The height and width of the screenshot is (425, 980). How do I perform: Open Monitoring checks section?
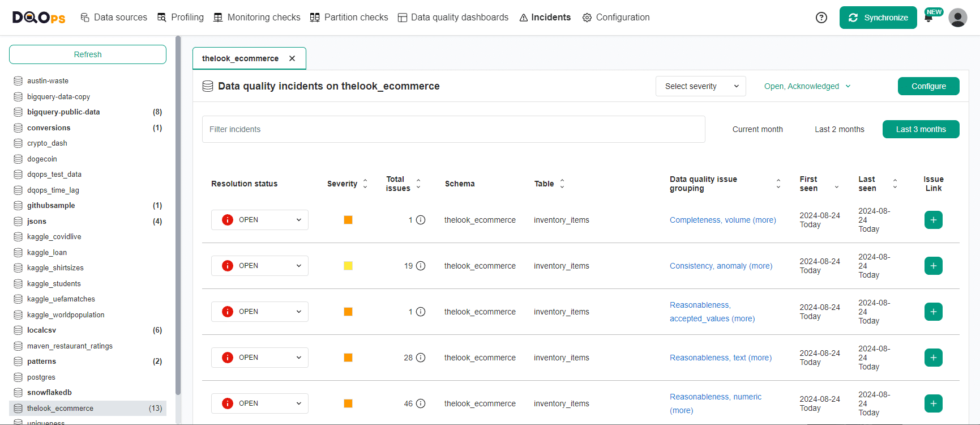tap(257, 18)
